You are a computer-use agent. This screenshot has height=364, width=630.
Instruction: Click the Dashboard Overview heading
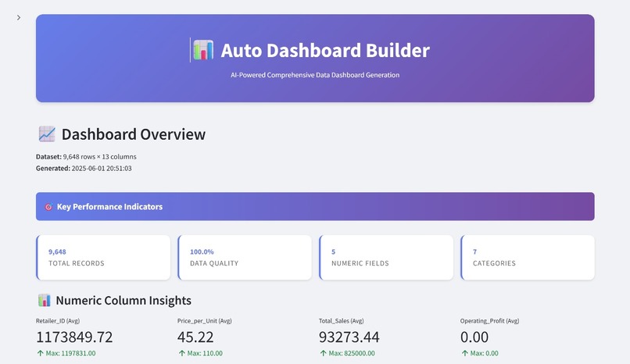(134, 134)
